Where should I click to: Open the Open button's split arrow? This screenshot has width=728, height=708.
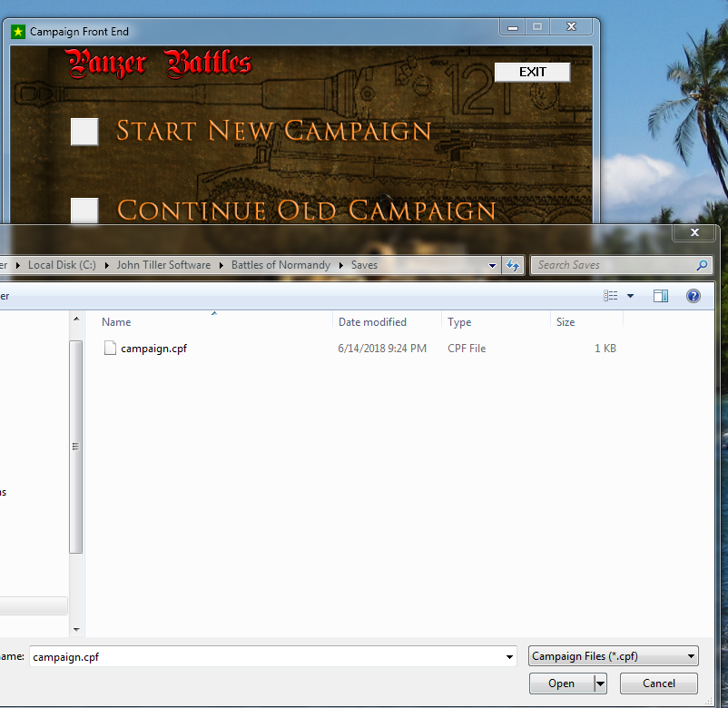600,683
